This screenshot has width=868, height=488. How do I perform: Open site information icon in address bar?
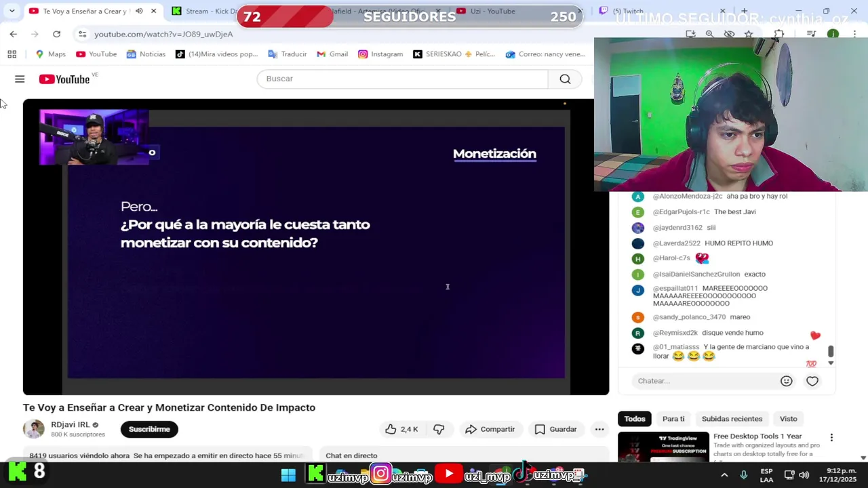pos(82,34)
